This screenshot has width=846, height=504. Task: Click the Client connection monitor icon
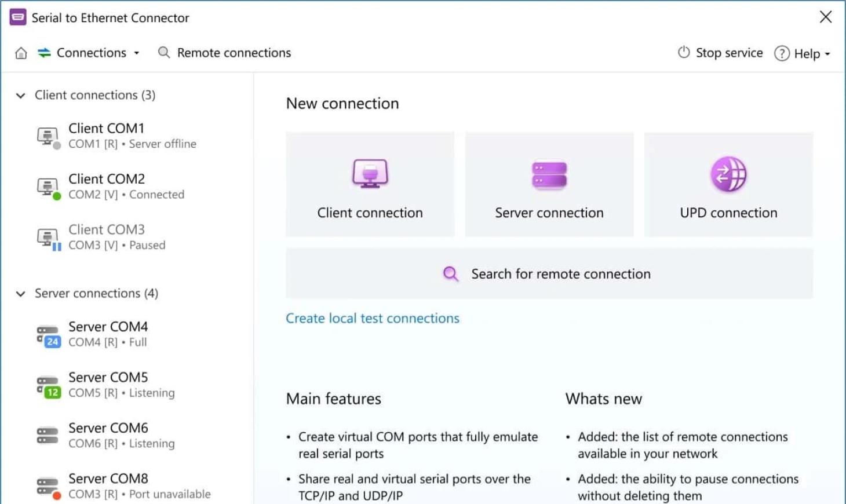(370, 173)
